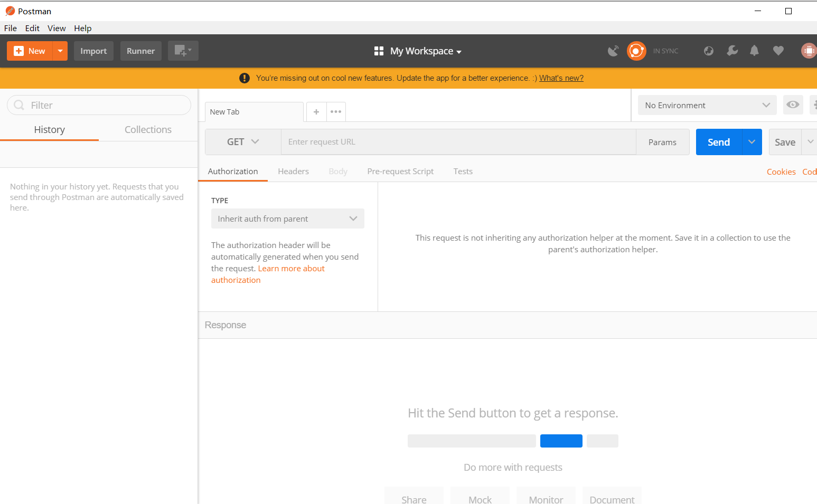Select the New Tab request tab
Viewport: 817px width, 504px height.
coord(254,112)
